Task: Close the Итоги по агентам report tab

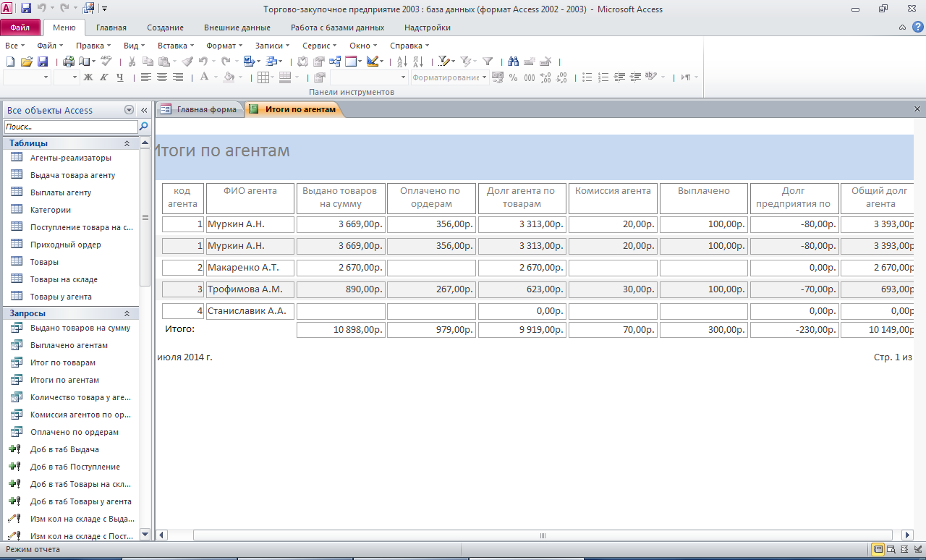Action: 917,109
